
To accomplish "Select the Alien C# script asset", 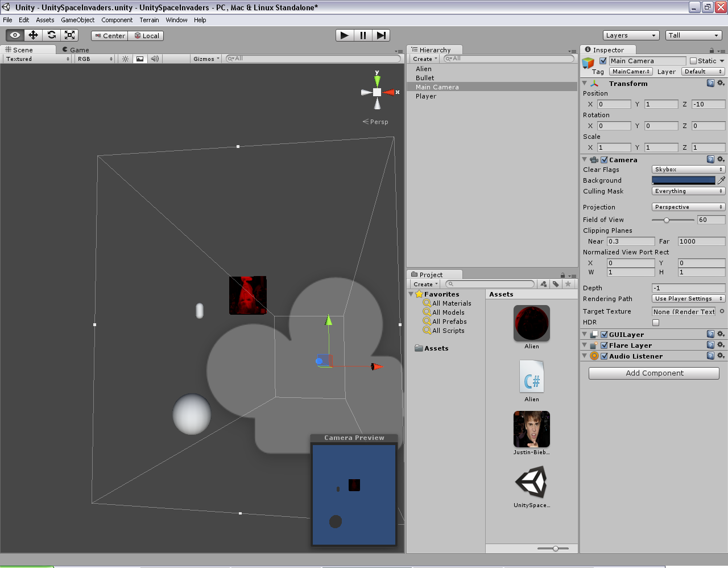I will coord(532,381).
